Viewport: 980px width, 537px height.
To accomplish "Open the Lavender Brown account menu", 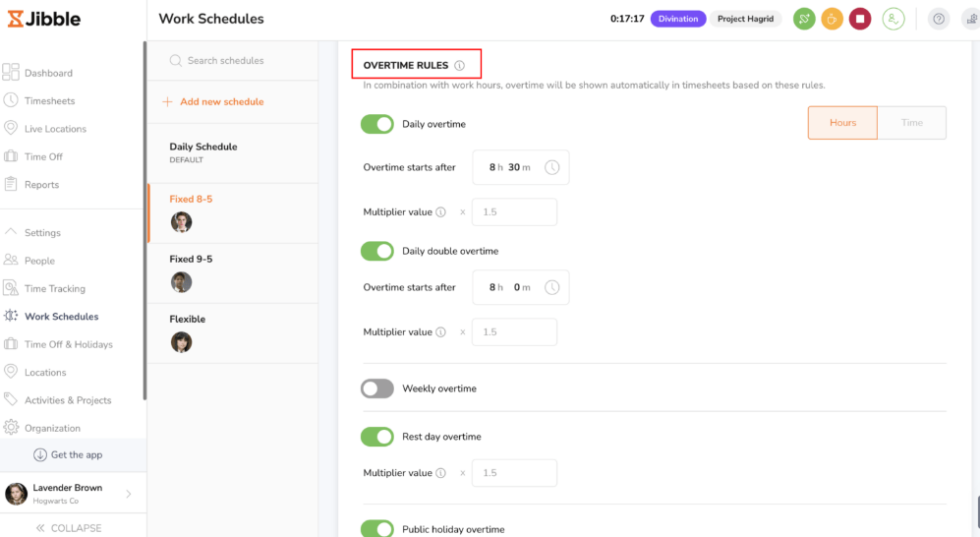I will coord(73,494).
